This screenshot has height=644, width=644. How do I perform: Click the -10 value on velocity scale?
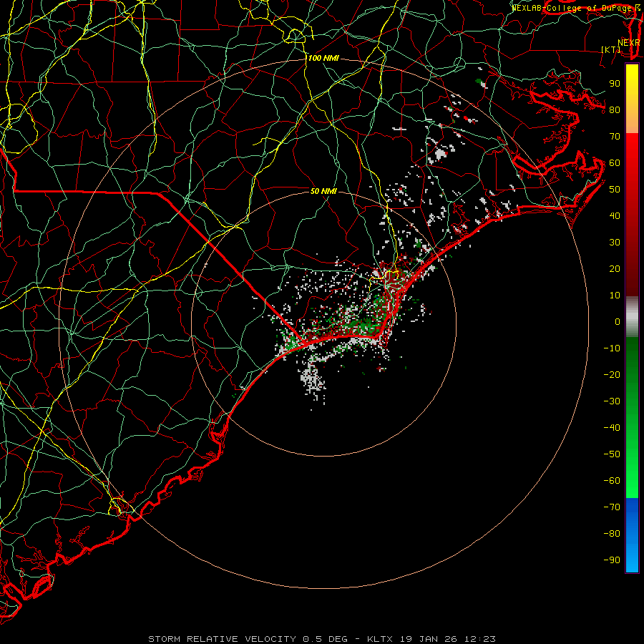[x=612, y=348]
